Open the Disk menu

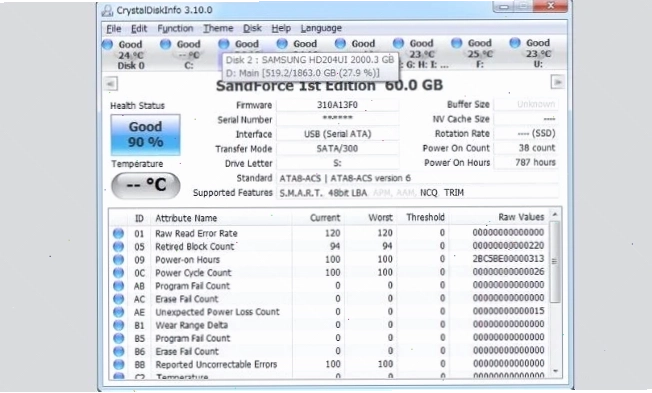click(252, 28)
